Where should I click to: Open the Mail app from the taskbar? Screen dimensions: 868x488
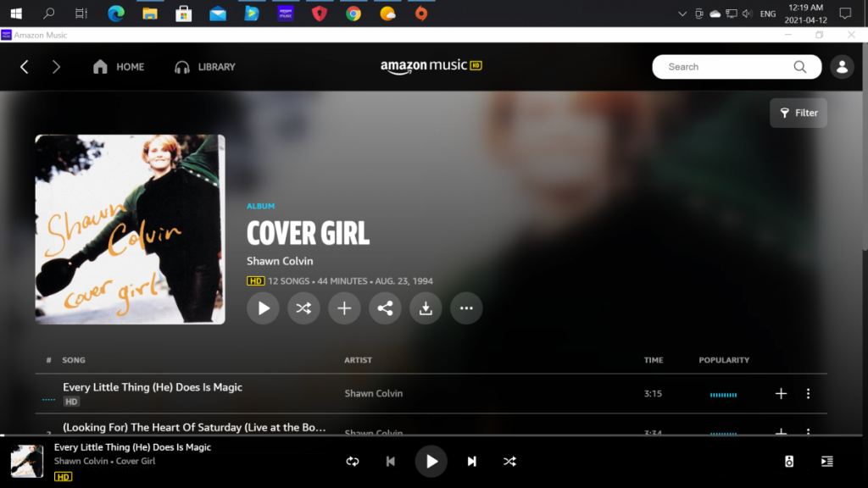tap(218, 14)
